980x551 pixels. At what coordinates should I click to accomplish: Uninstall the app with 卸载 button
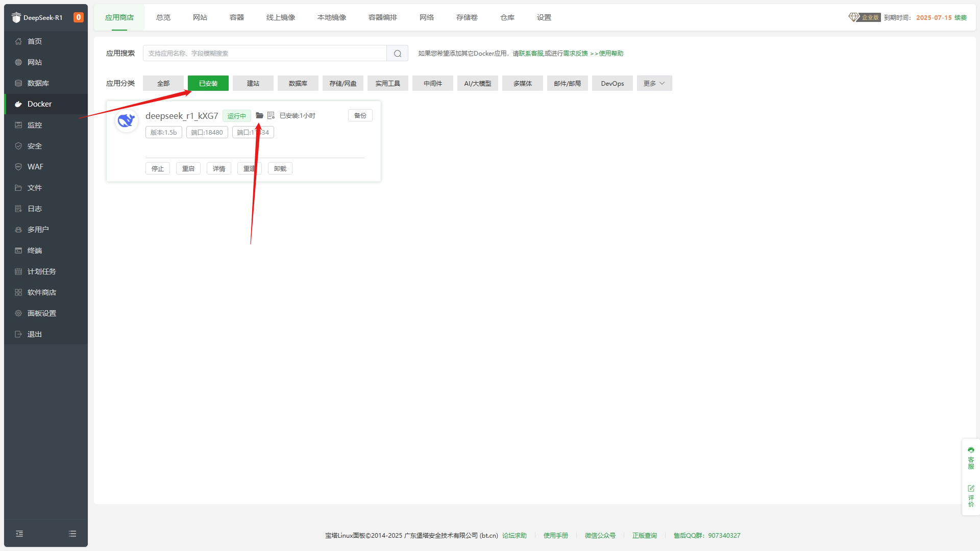pyautogui.click(x=280, y=169)
